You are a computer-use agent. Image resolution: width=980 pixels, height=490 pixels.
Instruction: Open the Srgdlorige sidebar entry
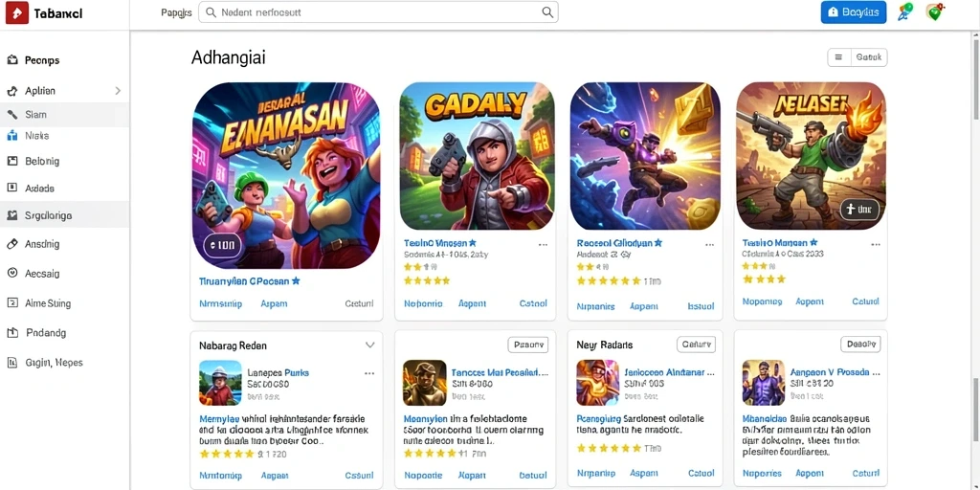64,215
